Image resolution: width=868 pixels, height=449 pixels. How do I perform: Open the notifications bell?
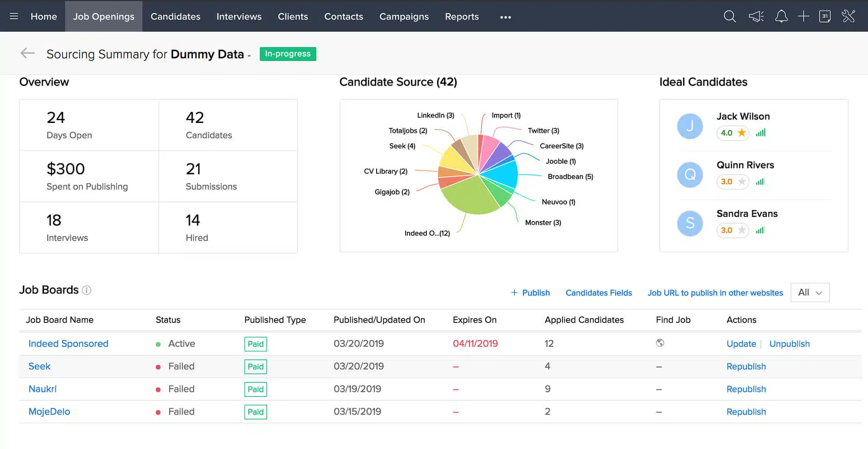point(781,16)
